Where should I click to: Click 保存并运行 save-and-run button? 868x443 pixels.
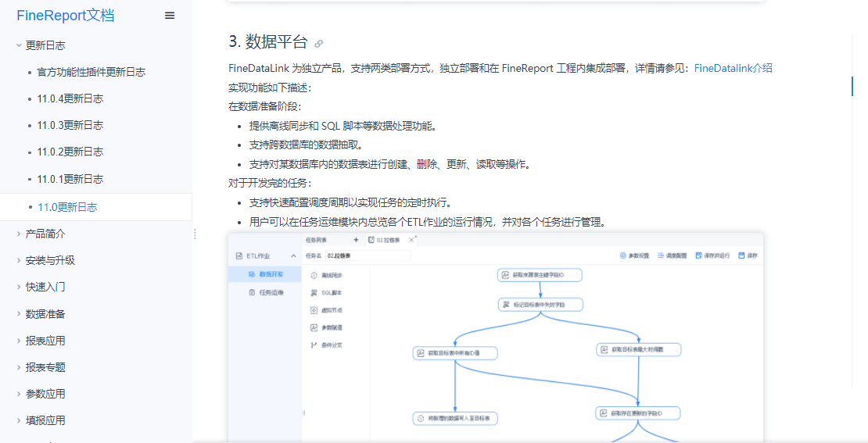point(712,255)
